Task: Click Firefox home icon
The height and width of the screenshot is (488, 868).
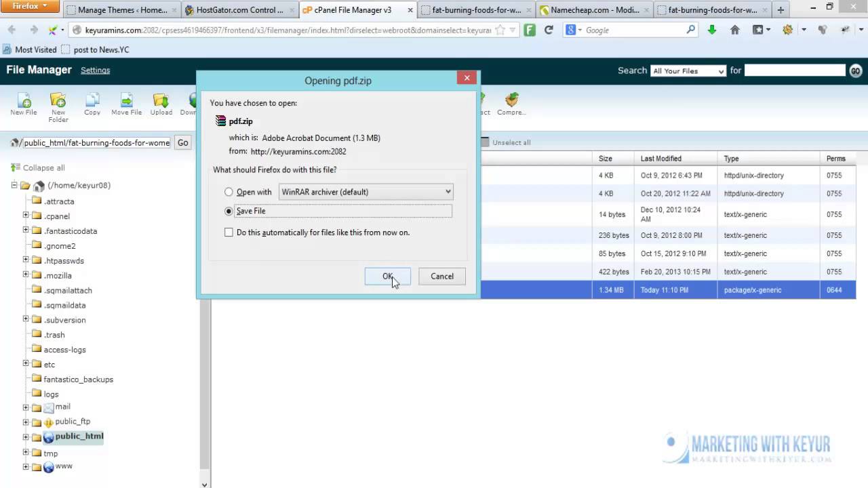Action: point(734,30)
